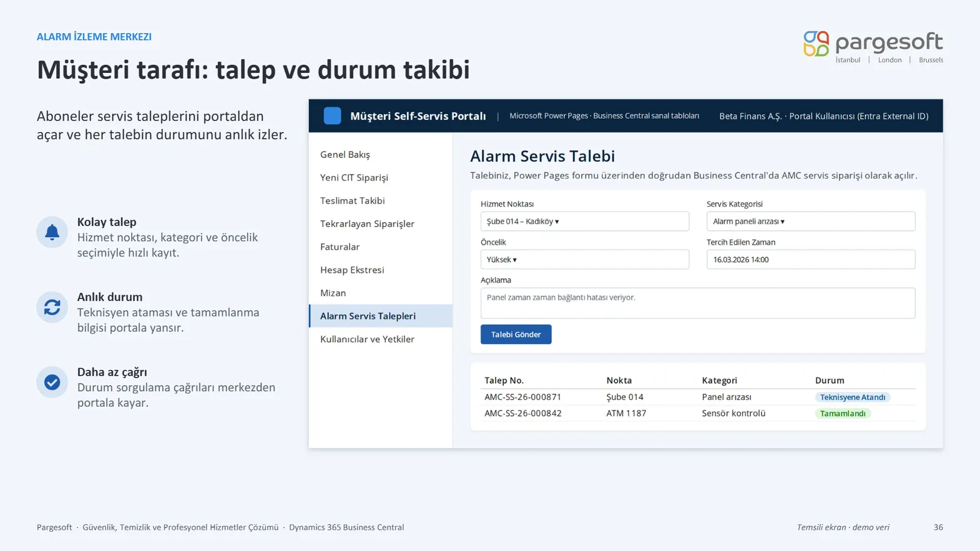Open Yeni CIT Siparişi in the sidebar
The image size is (980, 551).
pos(381,177)
